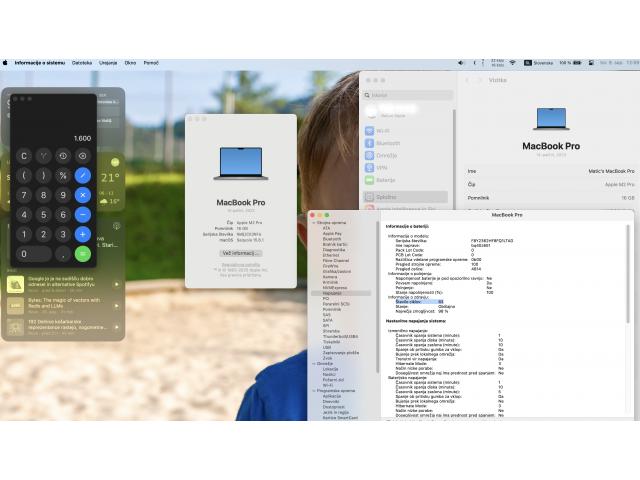This screenshot has height=480, width=640.
Task: Click digit 0 on Calculator
Action: click(x=34, y=254)
